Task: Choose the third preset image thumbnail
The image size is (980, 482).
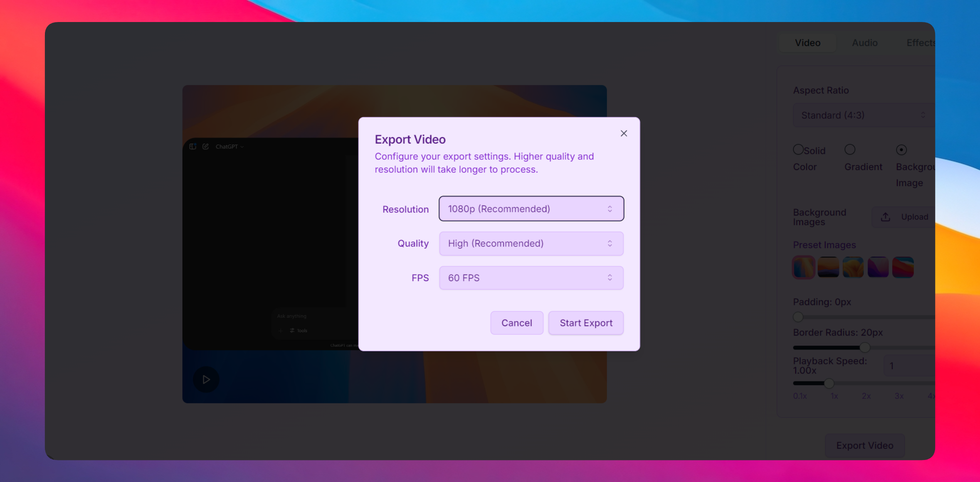Action: click(853, 267)
